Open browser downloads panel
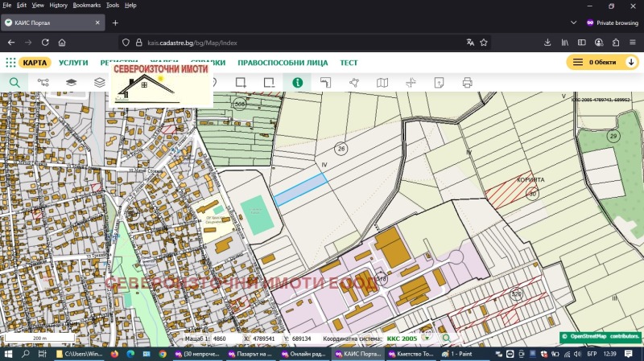 (x=547, y=43)
